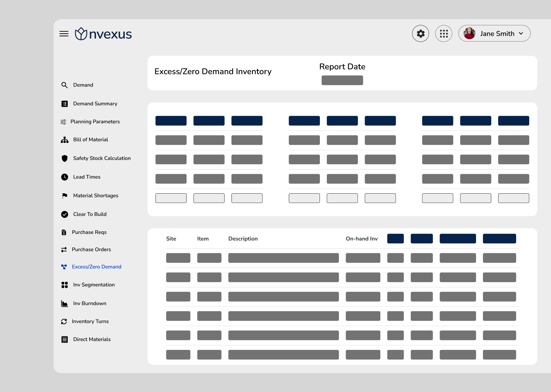The height and width of the screenshot is (392, 551).
Task: Navigate to Bill of Material
Action: pyautogui.click(x=91, y=140)
